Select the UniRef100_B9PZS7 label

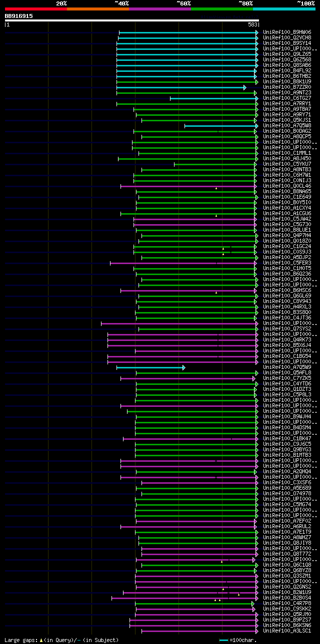286,620
